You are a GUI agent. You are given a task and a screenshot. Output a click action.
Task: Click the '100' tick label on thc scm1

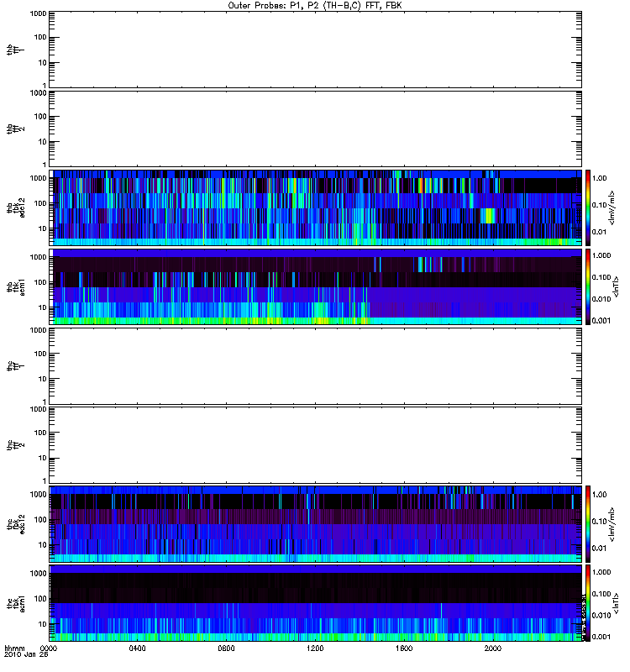pyautogui.click(x=40, y=599)
